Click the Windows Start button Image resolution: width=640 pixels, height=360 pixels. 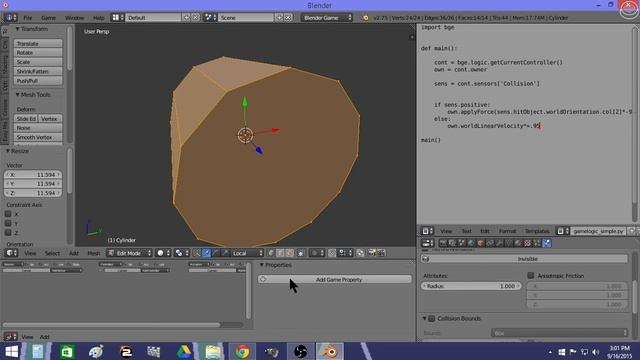(x=11, y=351)
